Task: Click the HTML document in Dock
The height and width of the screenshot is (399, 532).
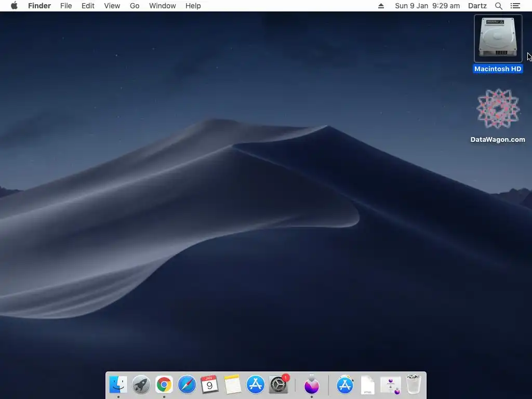Action: (x=368, y=385)
